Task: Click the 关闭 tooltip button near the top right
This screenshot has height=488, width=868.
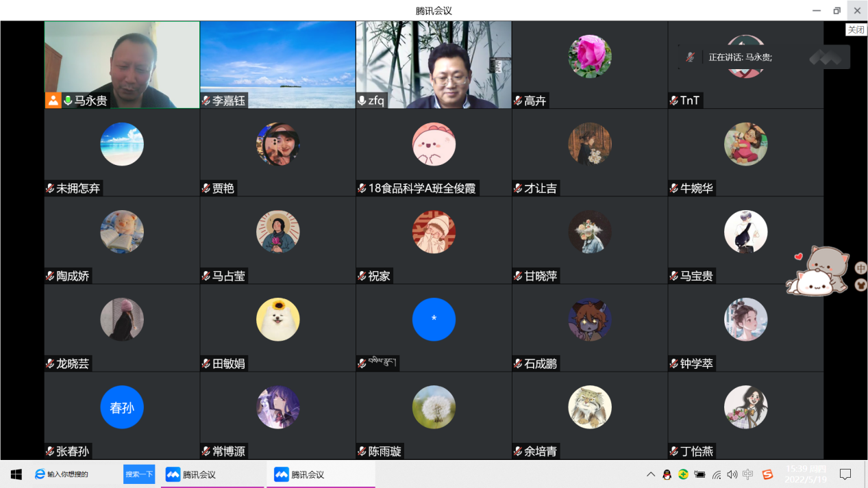Action: click(x=856, y=29)
